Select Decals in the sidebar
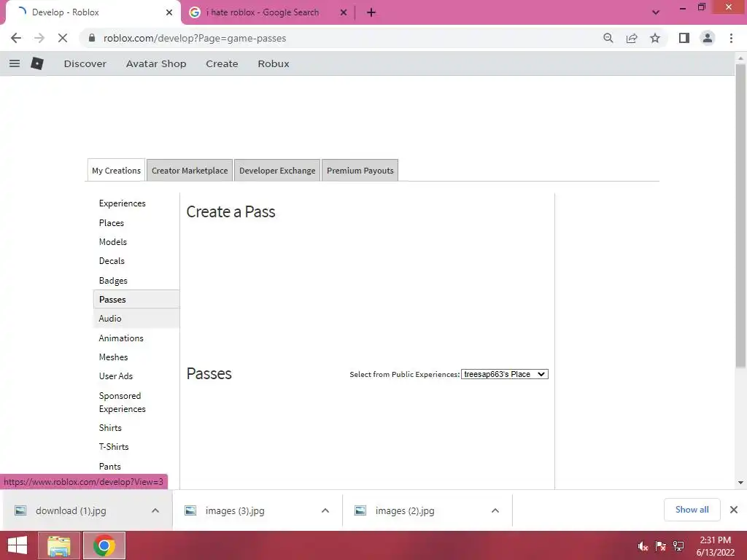Viewport: 747px width, 560px height. [112, 261]
